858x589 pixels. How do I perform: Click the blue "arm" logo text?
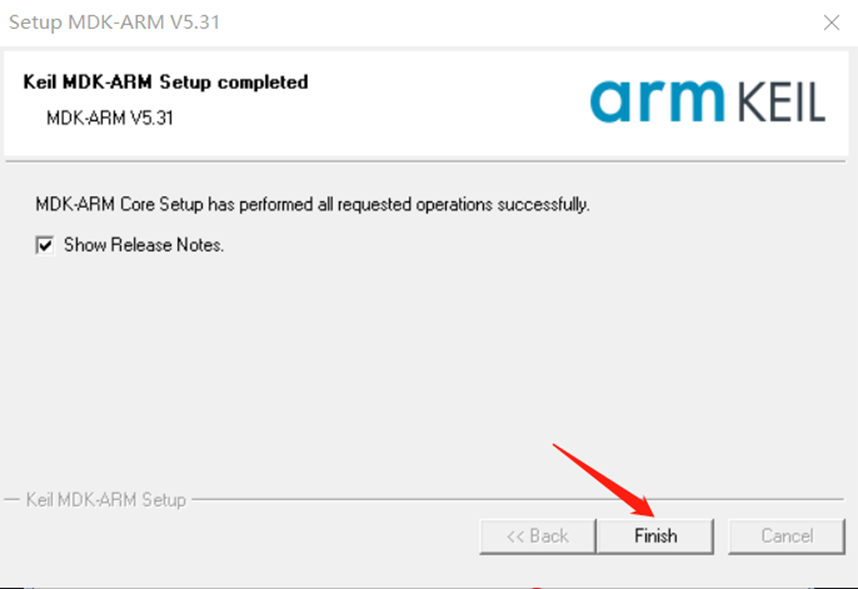click(x=656, y=101)
